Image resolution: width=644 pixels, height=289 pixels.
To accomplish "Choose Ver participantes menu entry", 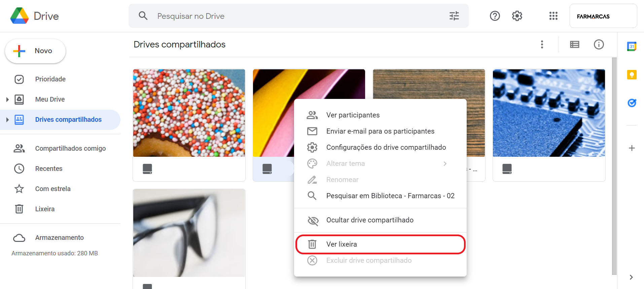I will (x=353, y=115).
